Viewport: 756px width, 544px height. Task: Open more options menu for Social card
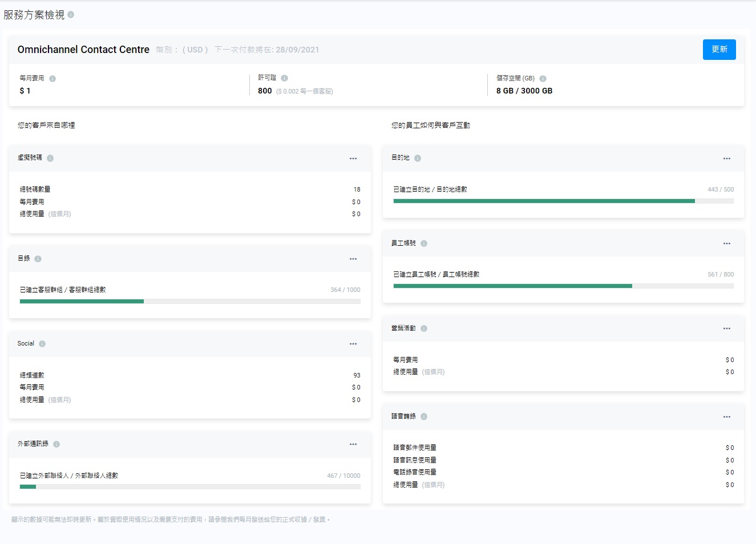pyautogui.click(x=353, y=344)
